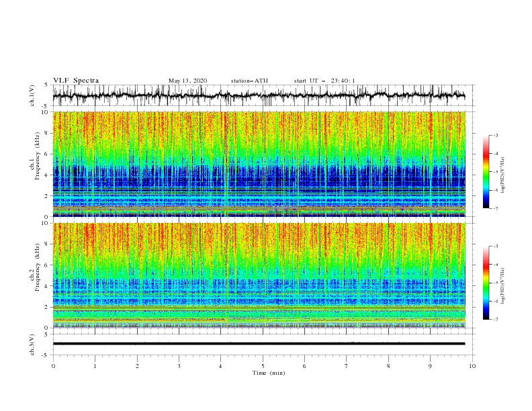Select the ch.1 "Frequency (kHz)" axis label

(x=38, y=156)
